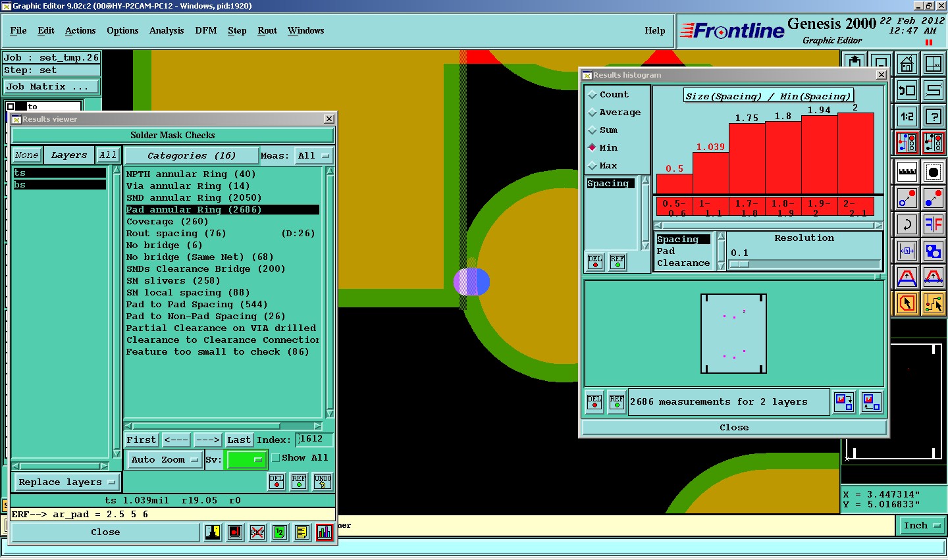The image size is (948, 560).
Task: Select the bs layer in Layers list
Action: (x=59, y=185)
